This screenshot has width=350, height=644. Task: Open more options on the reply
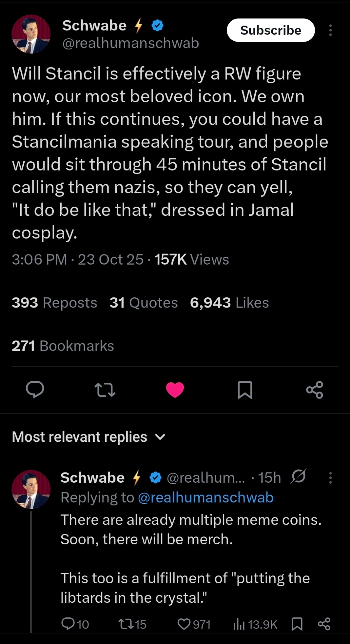click(x=330, y=477)
